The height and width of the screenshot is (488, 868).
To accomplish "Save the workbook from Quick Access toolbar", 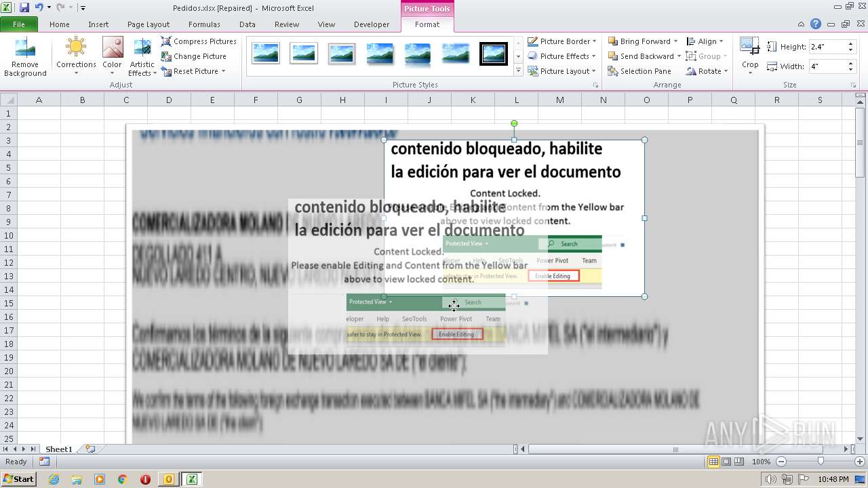I will [24, 7].
